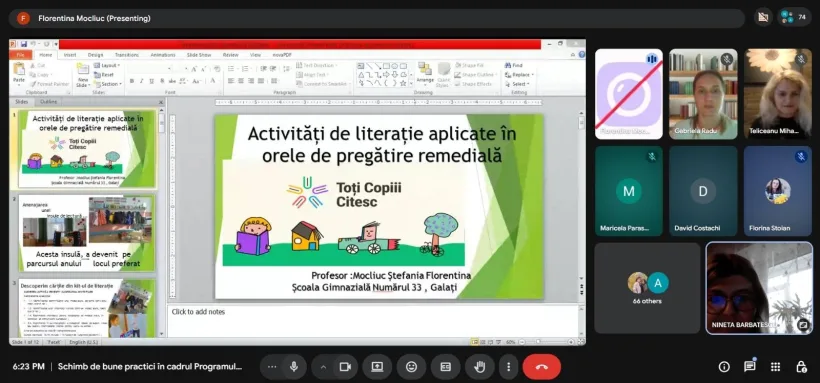Expand the shapes gallery more arrow
This screenshot has width=820, height=383.
pos(411,84)
